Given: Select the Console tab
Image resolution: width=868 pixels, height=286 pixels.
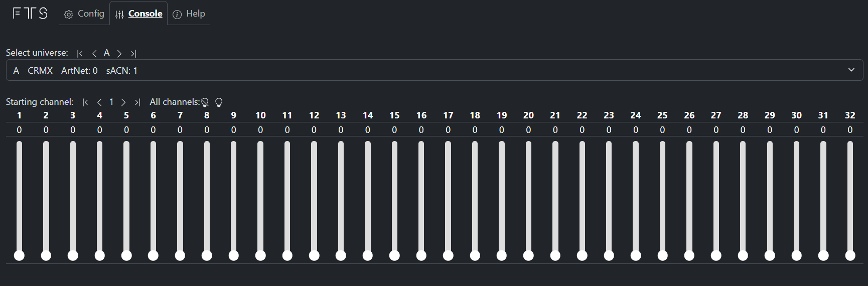Looking at the screenshot, I should coord(139,14).
